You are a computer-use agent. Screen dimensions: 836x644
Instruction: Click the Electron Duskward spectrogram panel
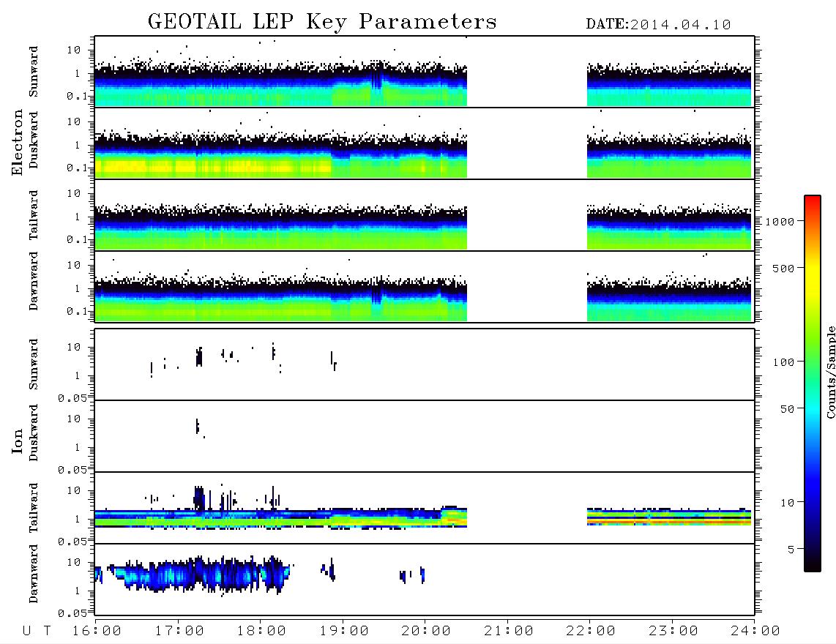click(425, 143)
